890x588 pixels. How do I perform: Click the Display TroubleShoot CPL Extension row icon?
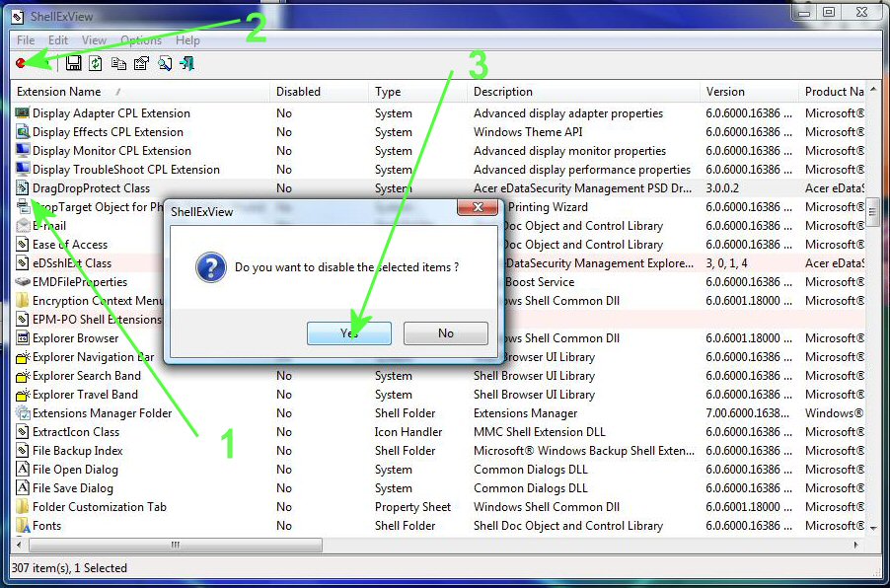click(22, 169)
